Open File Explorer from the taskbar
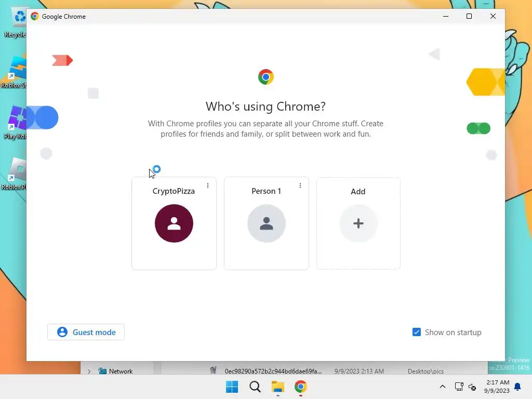Image resolution: width=532 pixels, height=399 pixels. pos(277,387)
